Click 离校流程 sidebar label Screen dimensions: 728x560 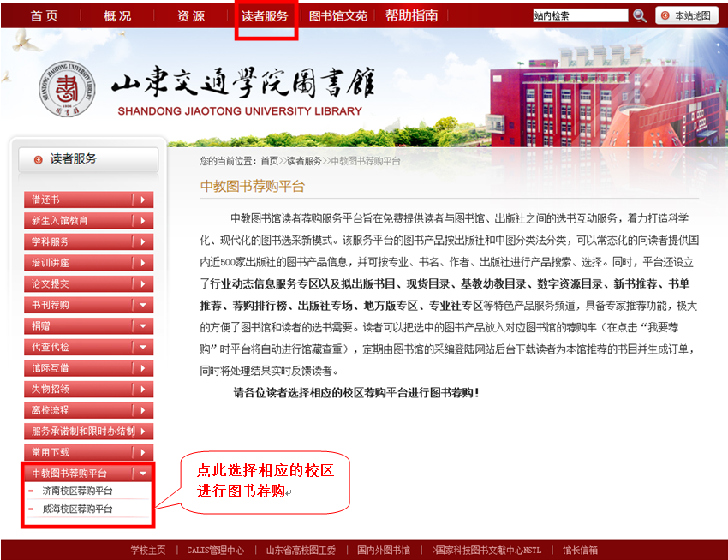(x=51, y=410)
